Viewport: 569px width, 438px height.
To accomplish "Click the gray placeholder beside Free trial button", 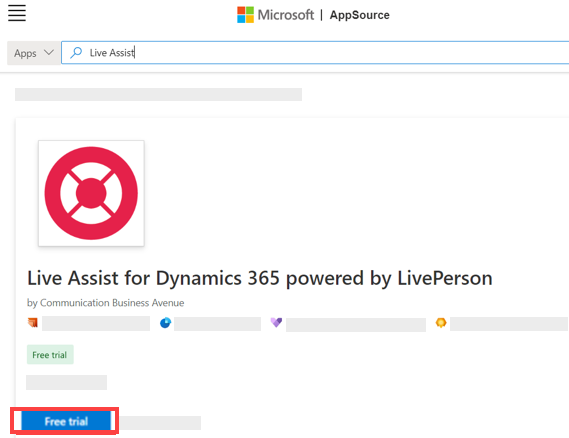I will [160, 423].
